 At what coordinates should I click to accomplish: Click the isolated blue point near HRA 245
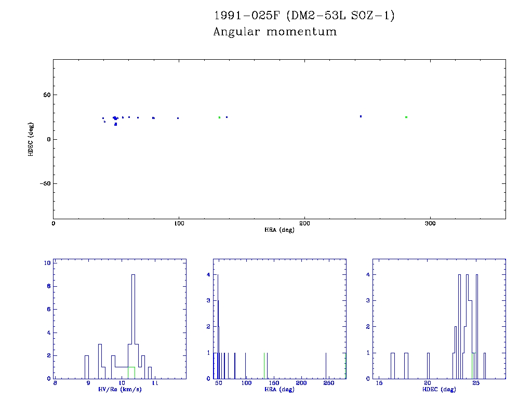click(x=361, y=116)
